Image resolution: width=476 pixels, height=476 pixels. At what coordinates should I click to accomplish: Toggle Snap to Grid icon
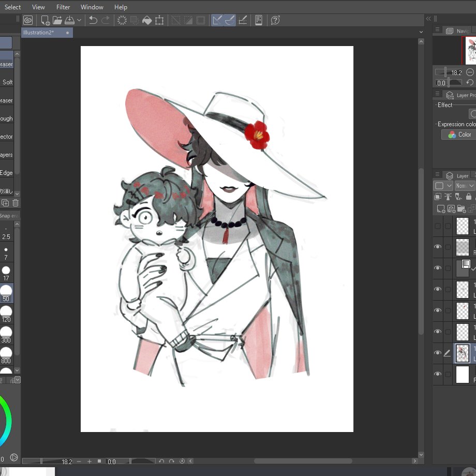click(243, 20)
